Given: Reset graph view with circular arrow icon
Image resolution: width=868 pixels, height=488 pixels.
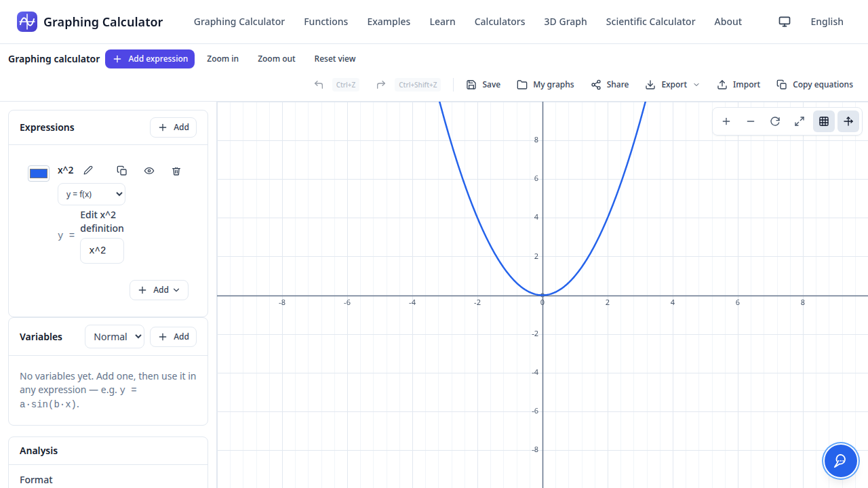Looking at the screenshot, I should click(x=775, y=121).
